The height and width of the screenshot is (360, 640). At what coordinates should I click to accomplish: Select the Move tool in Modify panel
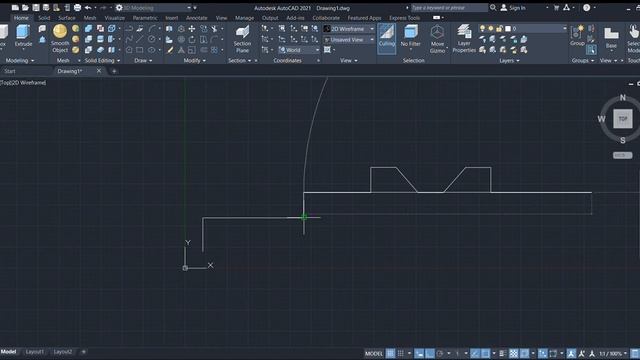point(191,29)
